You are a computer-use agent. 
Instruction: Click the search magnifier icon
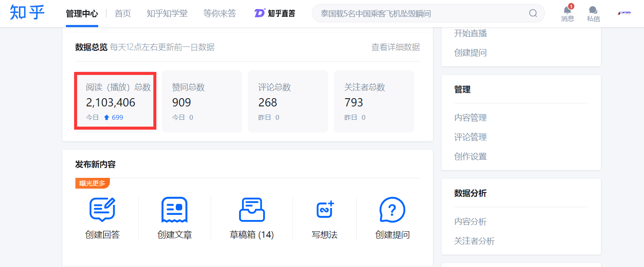click(x=533, y=13)
